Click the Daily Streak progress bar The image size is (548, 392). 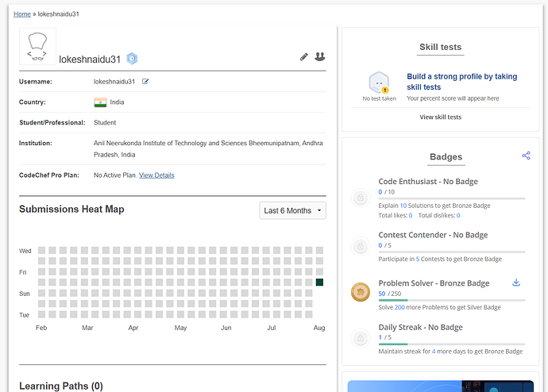pos(452,344)
